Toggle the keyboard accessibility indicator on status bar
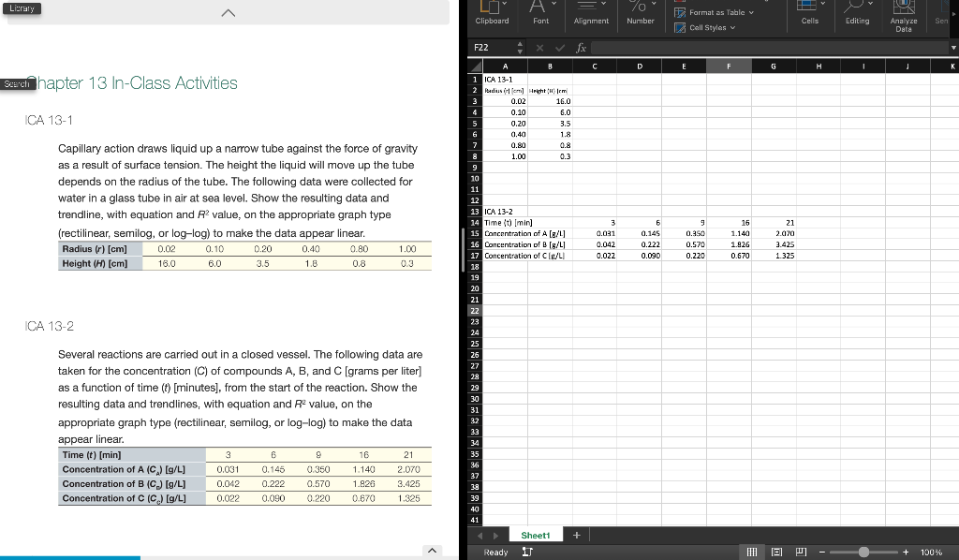Screen dimensions: 959x560 coord(526,552)
